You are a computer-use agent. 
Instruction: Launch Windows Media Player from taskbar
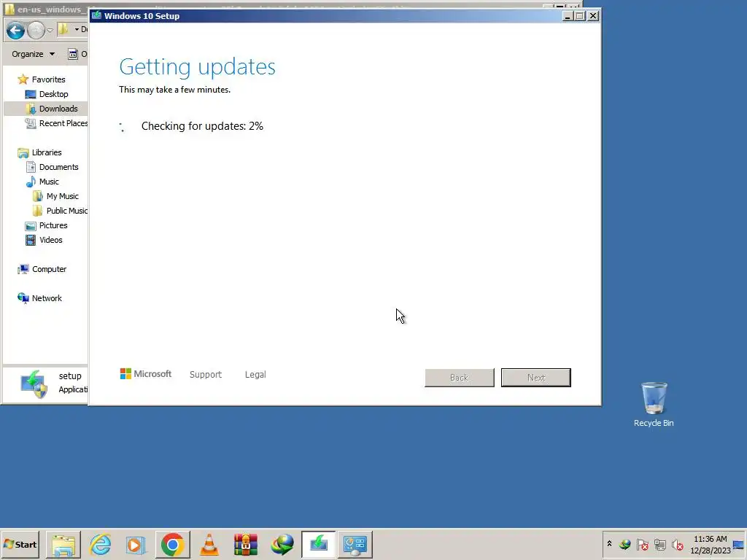coord(135,545)
